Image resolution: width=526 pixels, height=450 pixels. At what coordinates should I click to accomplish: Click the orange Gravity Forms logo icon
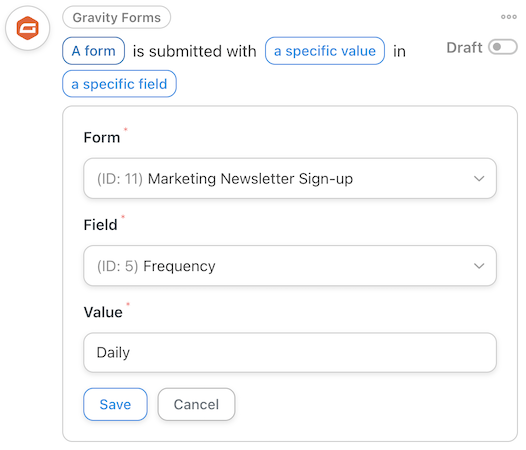click(x=28, y=28)
